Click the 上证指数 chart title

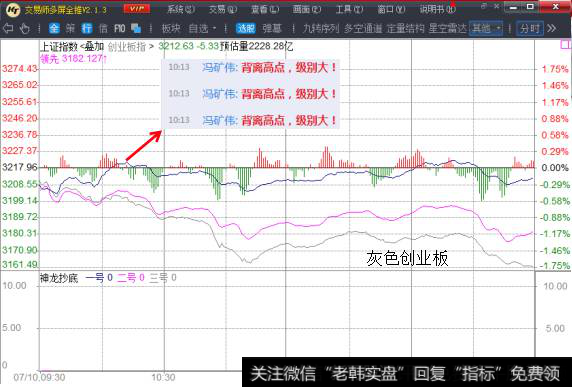(59, 47)
